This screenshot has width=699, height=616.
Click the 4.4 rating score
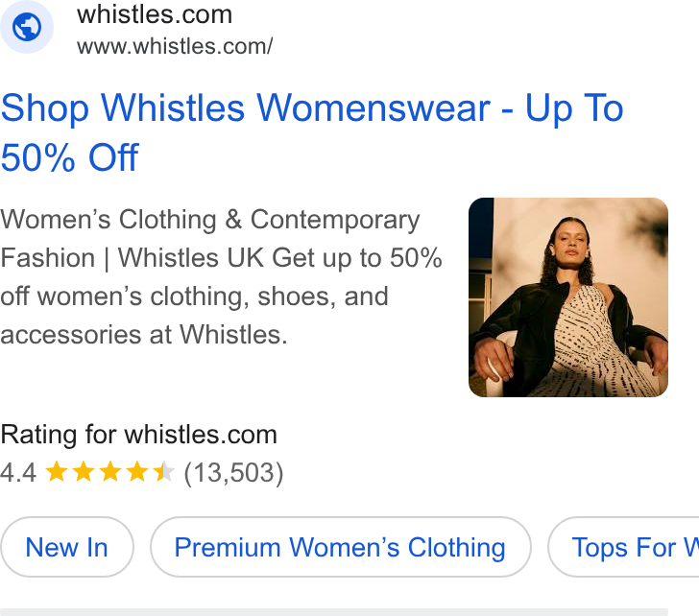pos(18,473)
